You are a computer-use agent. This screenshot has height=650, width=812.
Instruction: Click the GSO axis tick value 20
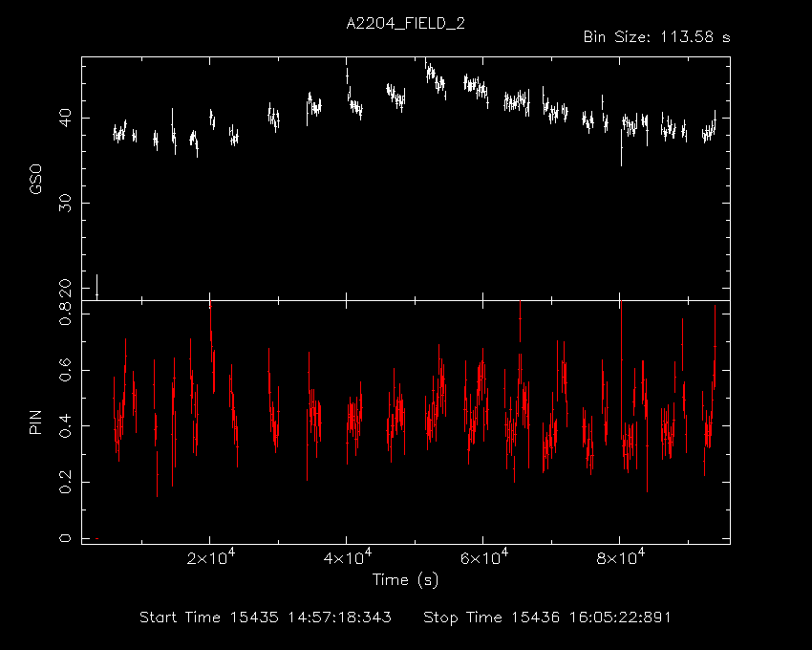[66, 287]
